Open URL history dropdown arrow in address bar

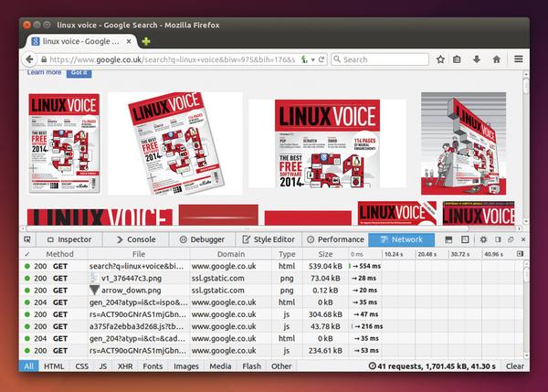point(313,59)
